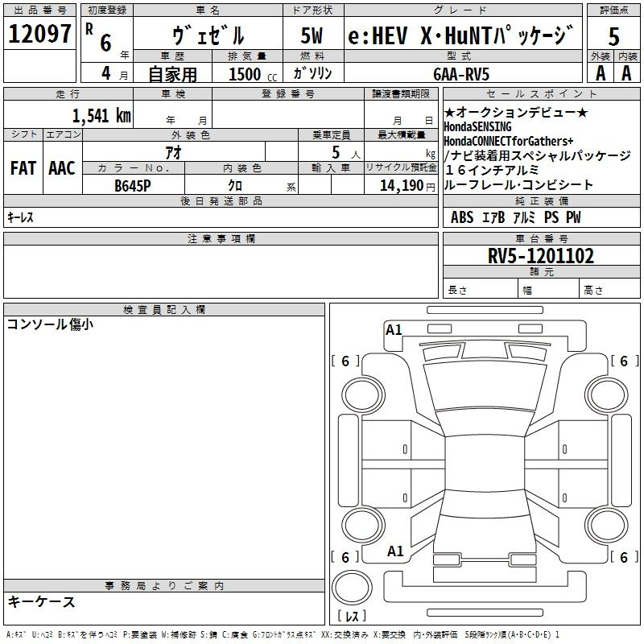Click the 検査員記入欄 header
Screen dimensions: 644x644
pos(164,310)
